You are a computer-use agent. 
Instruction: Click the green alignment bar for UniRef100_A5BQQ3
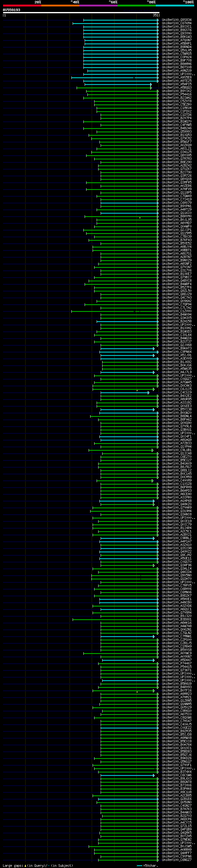[x=114, y=88]
